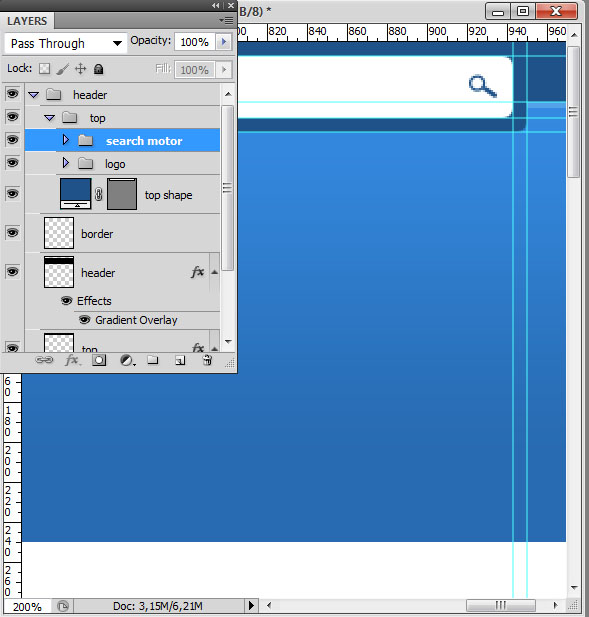Image resolution: width=589 pixels, height=617 pixels.
Task: Click Layers panel scroll down arrow
Action: pyautogui.click(x=228, y=342)
